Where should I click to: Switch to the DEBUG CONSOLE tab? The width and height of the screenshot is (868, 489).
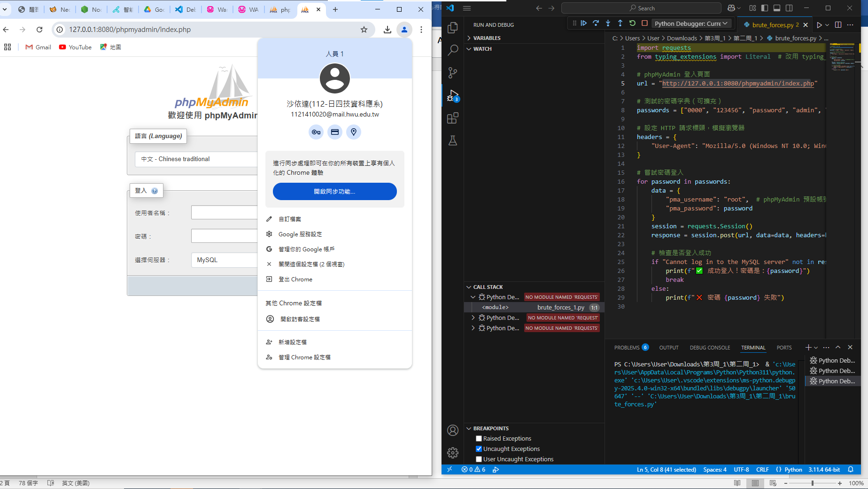click(x=709, y=348)
